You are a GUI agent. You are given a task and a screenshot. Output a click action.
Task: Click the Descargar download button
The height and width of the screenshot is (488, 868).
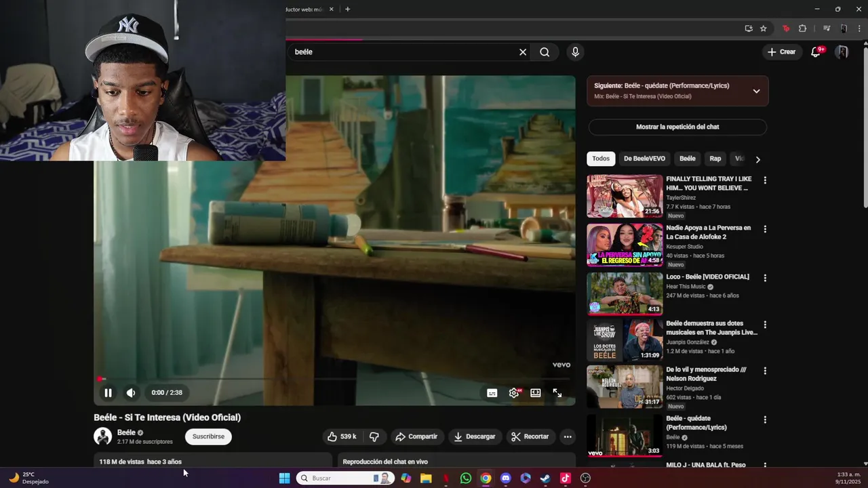[x=475, y=436]
